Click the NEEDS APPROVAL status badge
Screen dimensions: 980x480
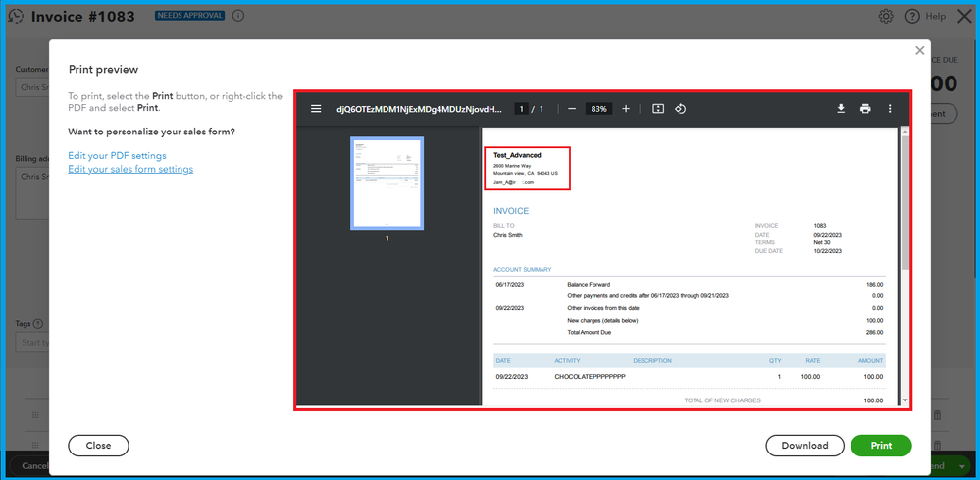tap(190, 16)
